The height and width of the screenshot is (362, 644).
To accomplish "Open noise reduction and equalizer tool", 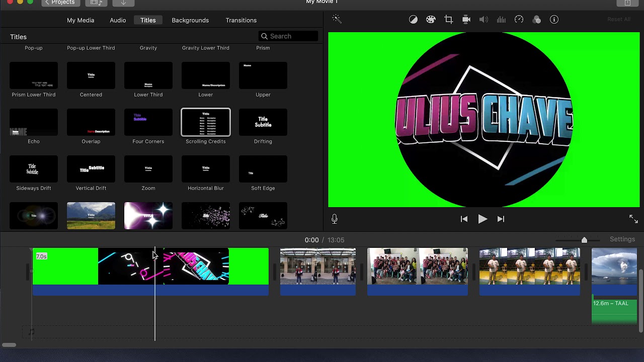I will [x=501, y=20].
